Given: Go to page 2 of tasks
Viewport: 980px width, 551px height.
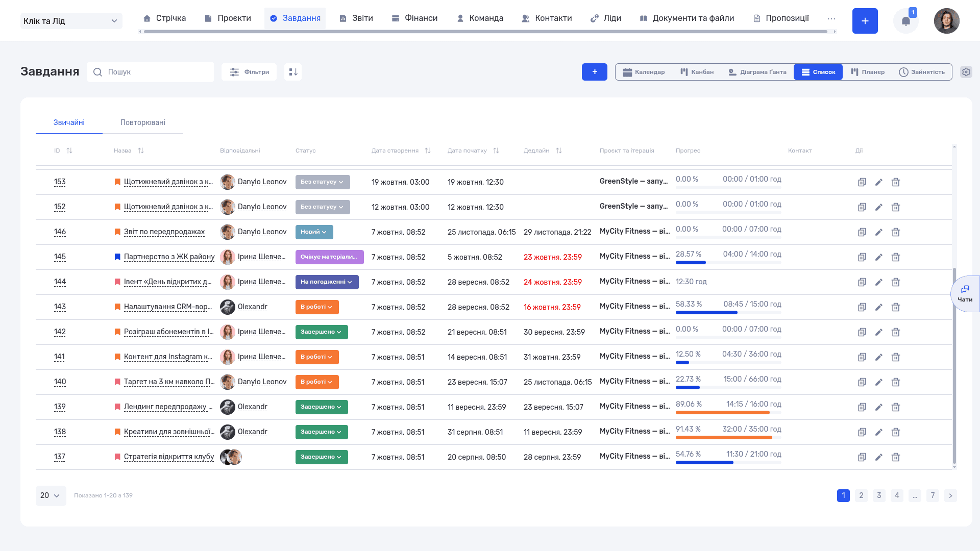Looking at the screenshot, I should (x=861, y=495).
